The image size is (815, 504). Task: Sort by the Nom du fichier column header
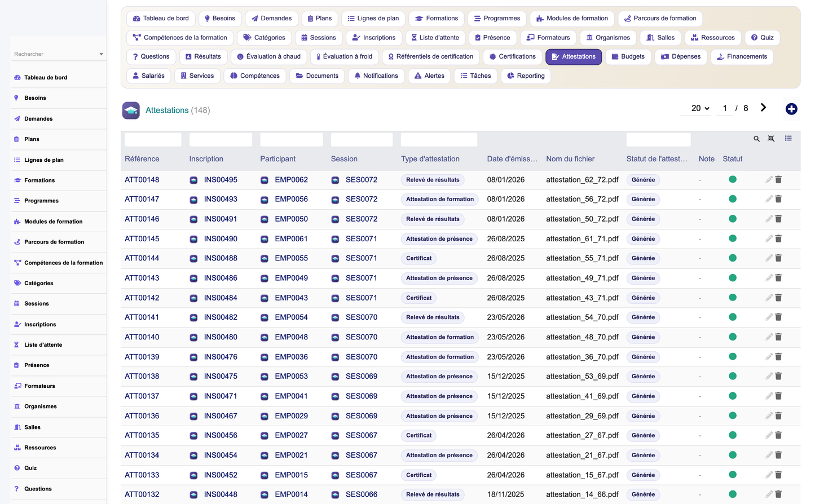pos(570,159)
